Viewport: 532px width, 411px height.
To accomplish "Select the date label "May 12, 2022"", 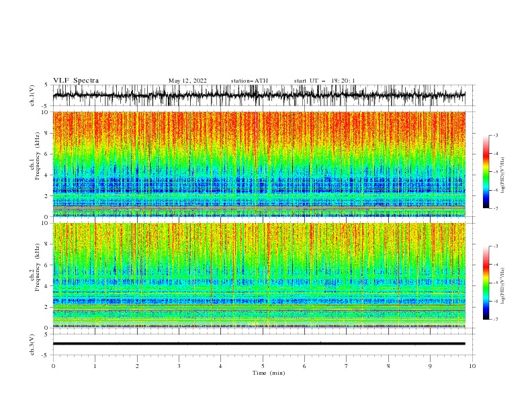I will coord(187,81).
